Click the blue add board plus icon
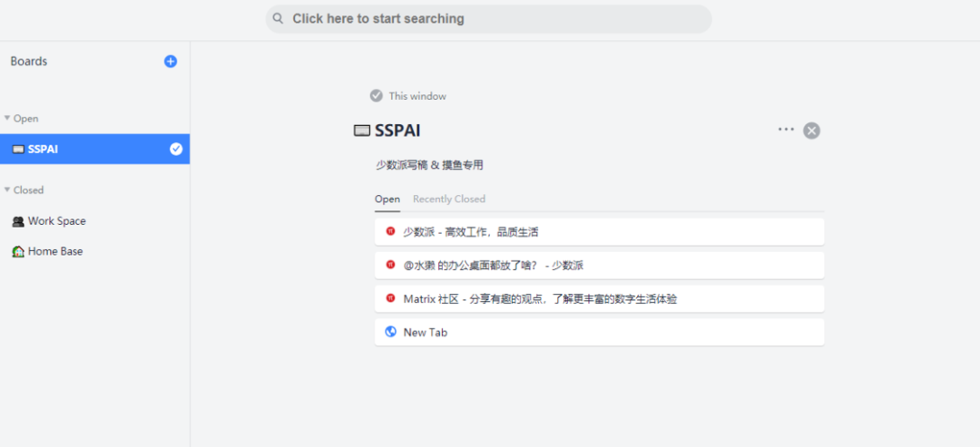This screenshot has height=447, width=980. [171, 62]
